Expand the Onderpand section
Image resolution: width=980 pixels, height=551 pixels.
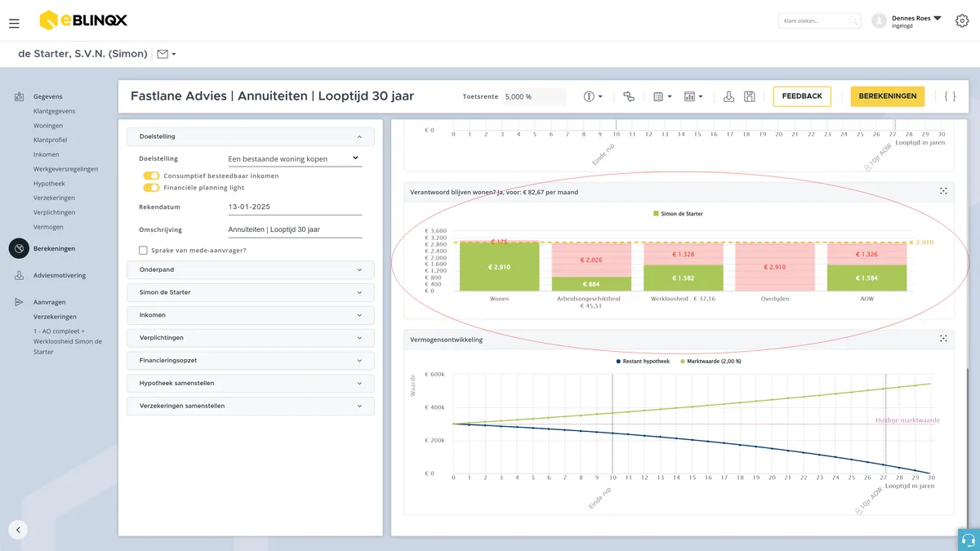tap(251, 269)
